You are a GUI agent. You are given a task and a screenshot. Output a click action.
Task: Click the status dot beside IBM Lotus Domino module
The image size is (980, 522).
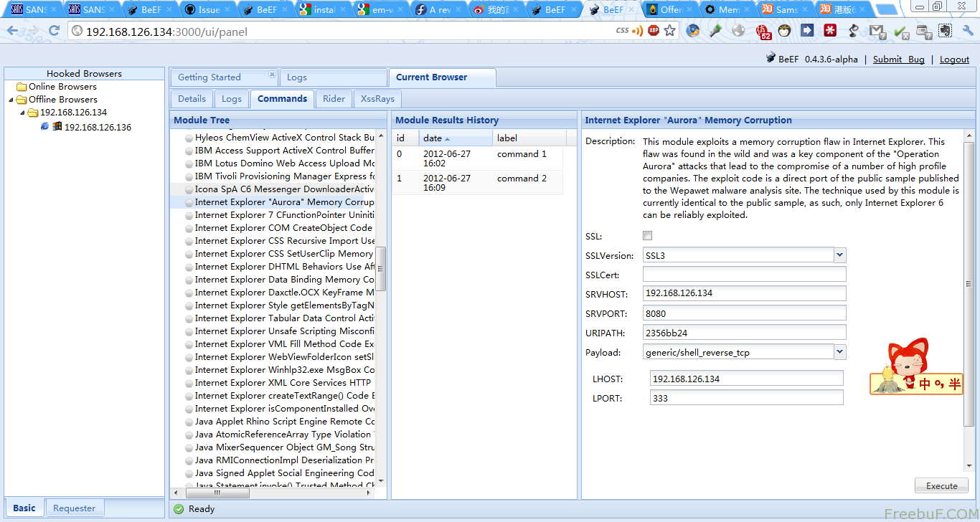coord(189,163)
